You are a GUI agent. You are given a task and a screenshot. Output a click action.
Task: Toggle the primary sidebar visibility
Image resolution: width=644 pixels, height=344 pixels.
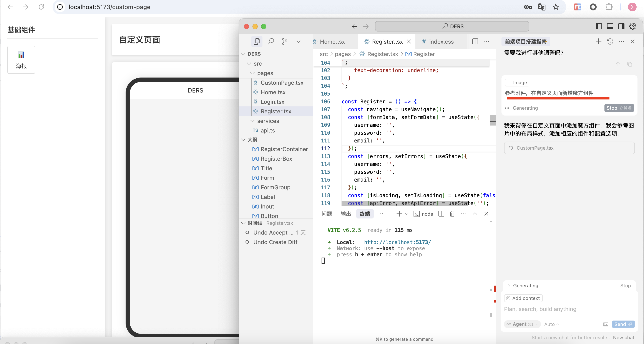pyautogui.click(x=599, y=26)
